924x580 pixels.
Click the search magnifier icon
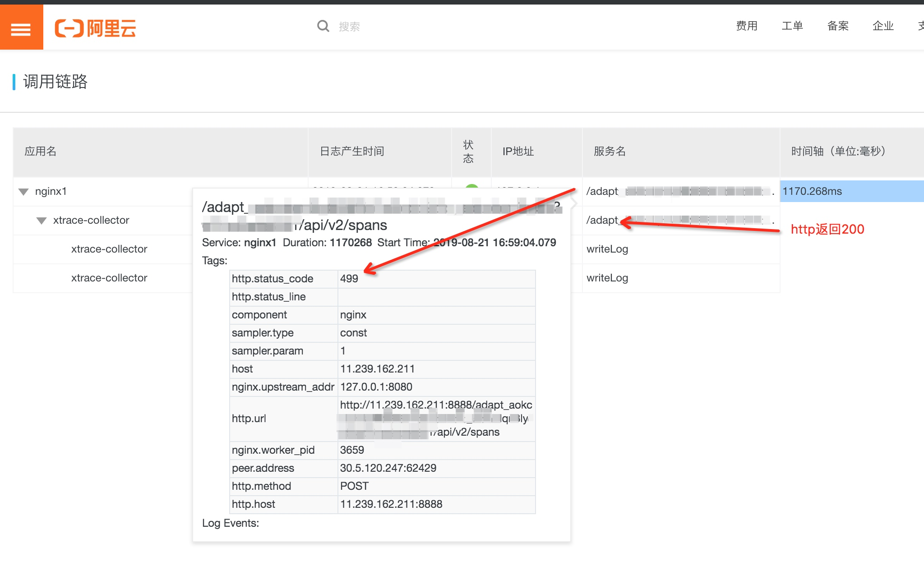click(323, 26)
